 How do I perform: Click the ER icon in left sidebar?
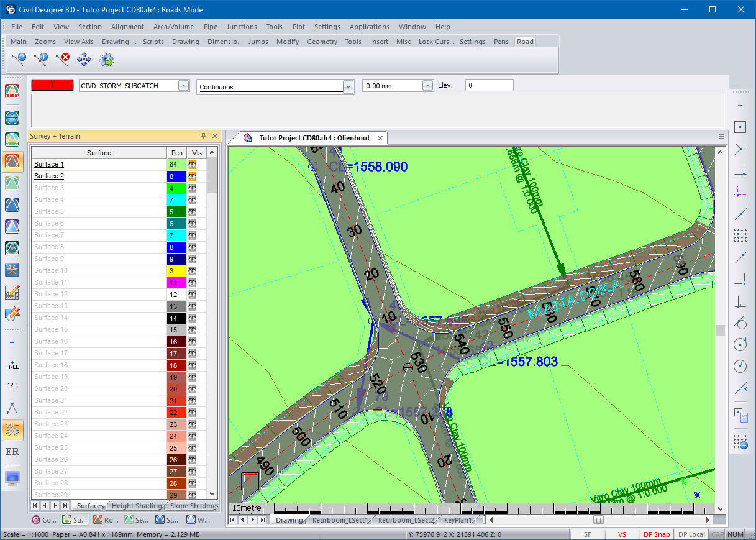coord(12,452)
